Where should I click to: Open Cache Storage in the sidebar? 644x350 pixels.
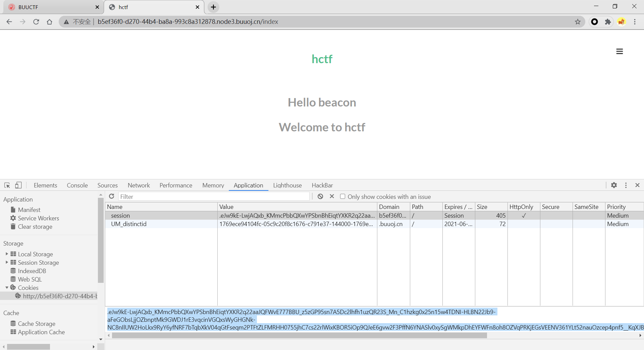37,323
